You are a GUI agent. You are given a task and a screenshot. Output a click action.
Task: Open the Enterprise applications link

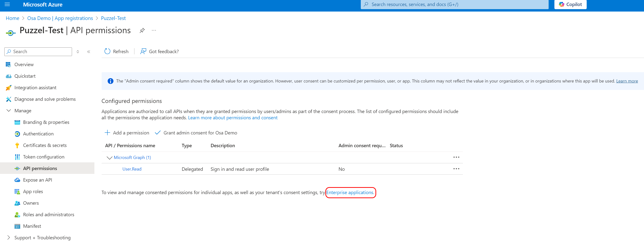click(350, 192)
